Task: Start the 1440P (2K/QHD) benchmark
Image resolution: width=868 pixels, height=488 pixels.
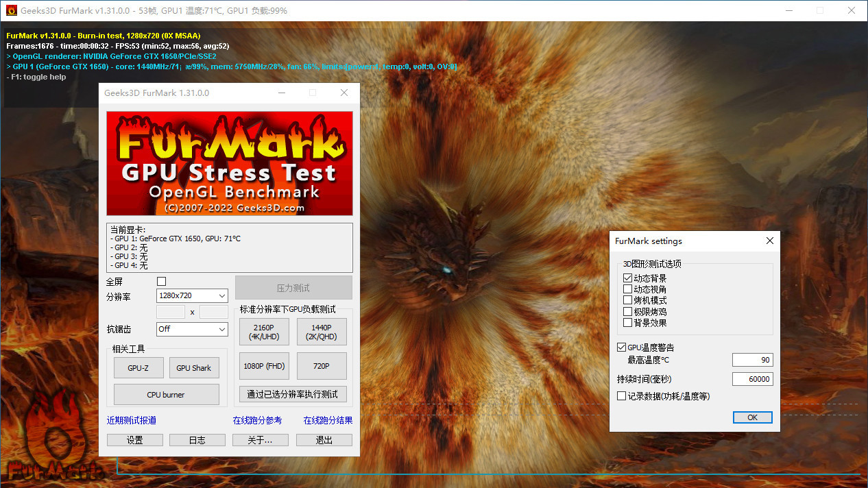Action: [322, 332]
